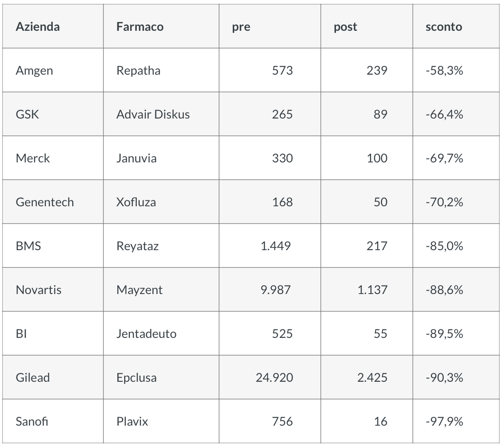Click the Merck row company cell
The image size is (504, 448).
pos(33,158)
